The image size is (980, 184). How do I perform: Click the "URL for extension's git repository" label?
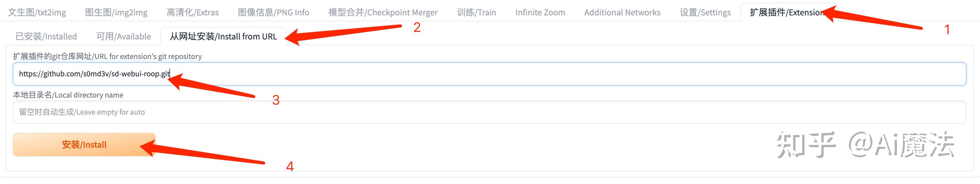(x=107, y=56)
